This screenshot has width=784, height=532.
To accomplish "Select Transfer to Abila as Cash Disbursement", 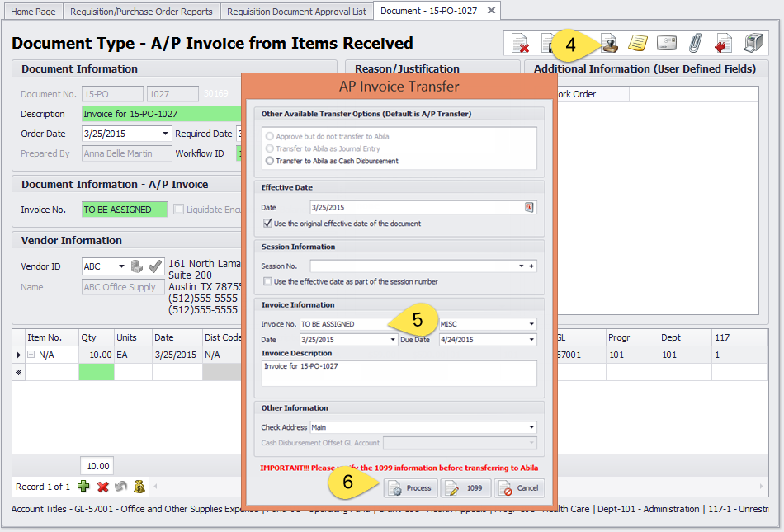I will click(270, 161).
